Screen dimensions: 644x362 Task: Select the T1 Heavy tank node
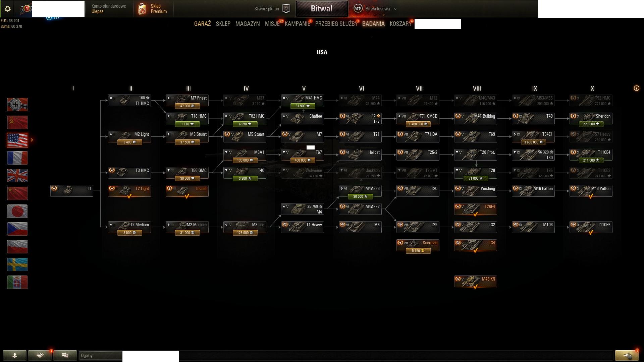point(303,227)
